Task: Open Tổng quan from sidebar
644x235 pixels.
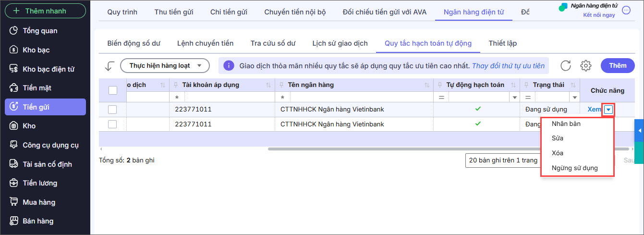Action: point(40,31)
